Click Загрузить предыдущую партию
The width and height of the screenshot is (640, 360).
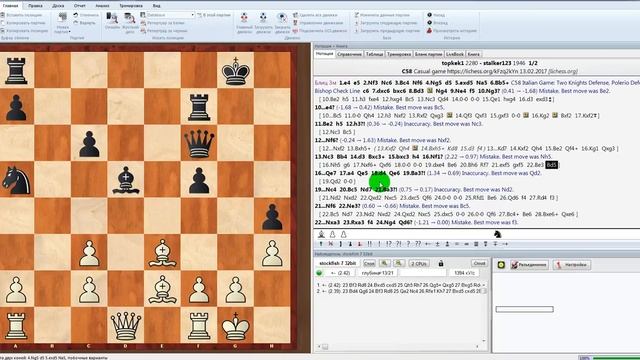tap(387, 31)
